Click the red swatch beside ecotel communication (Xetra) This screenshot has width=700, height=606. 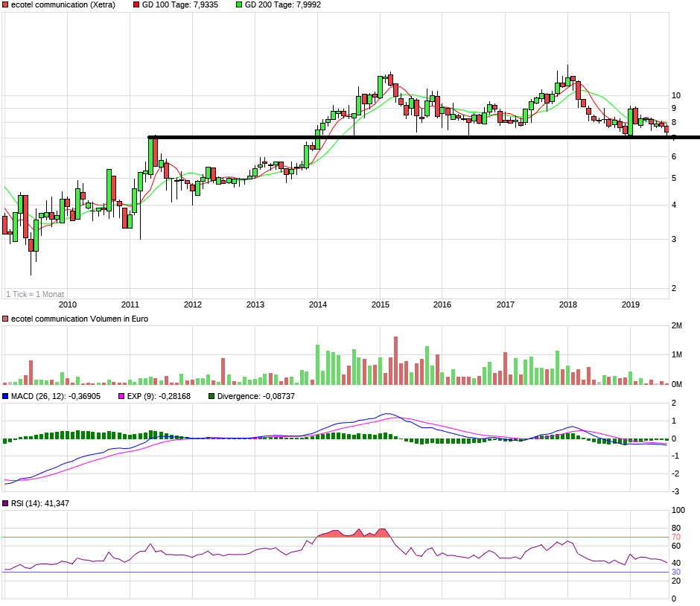tap(6, 5)
